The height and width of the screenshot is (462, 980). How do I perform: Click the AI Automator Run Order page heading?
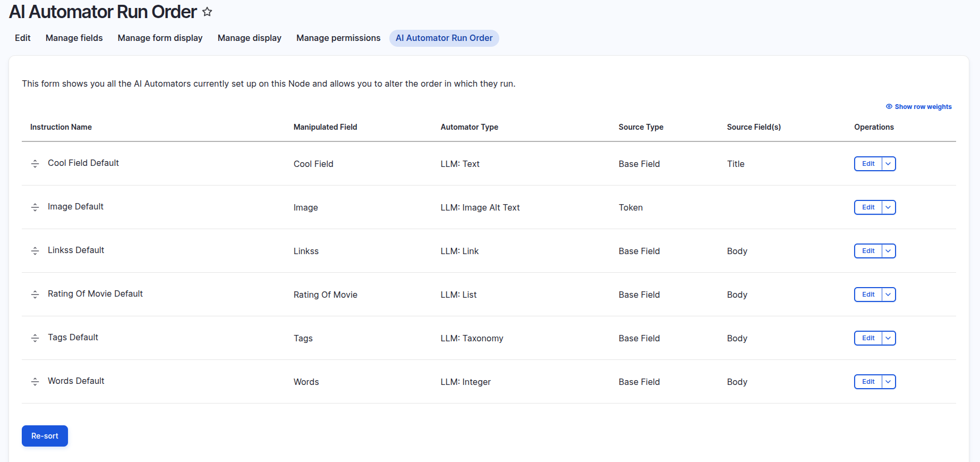click(x=103, y=12)
